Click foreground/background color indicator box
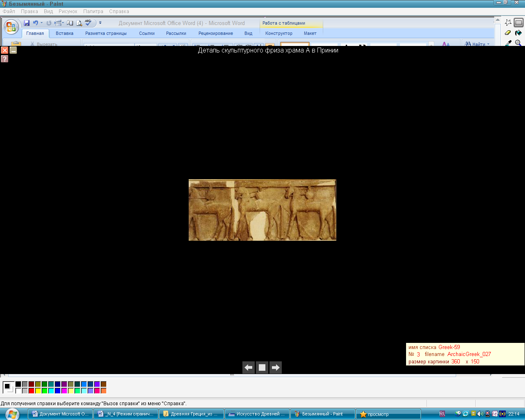525x420 pixels. [x=8, y=387]
